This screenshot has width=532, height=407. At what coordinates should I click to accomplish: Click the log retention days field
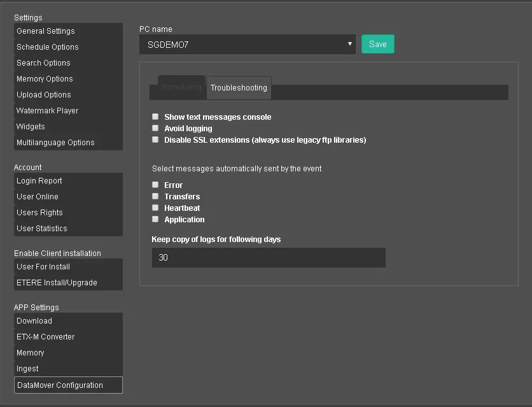tap(269, 258)
